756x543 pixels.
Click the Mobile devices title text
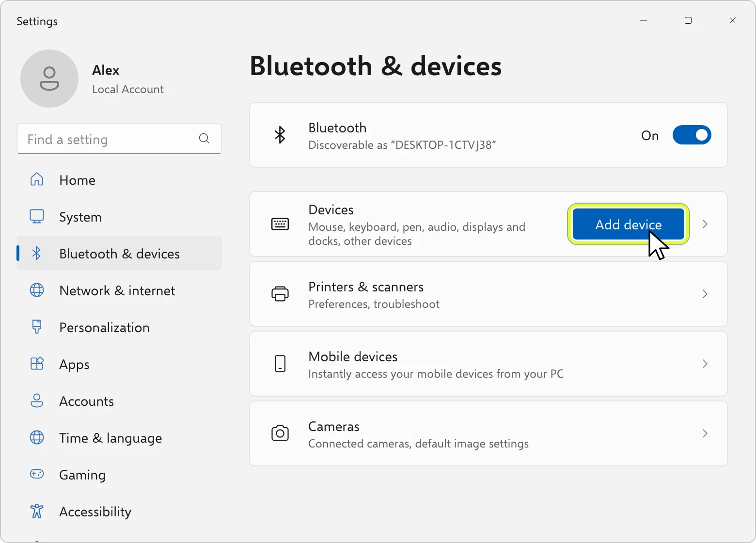coord(353,357)
